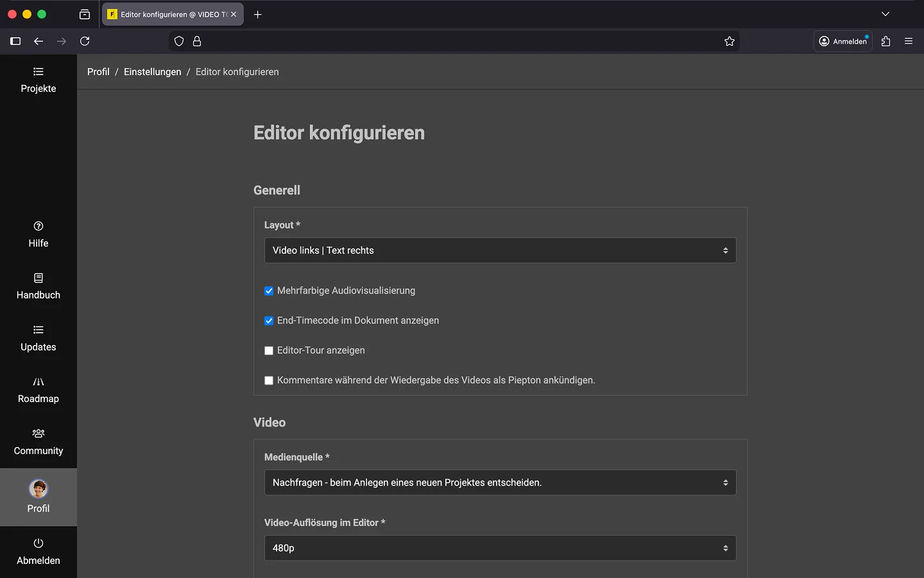Open the Layout dropdown
924x578 pixels.
(x=500, y=250)
